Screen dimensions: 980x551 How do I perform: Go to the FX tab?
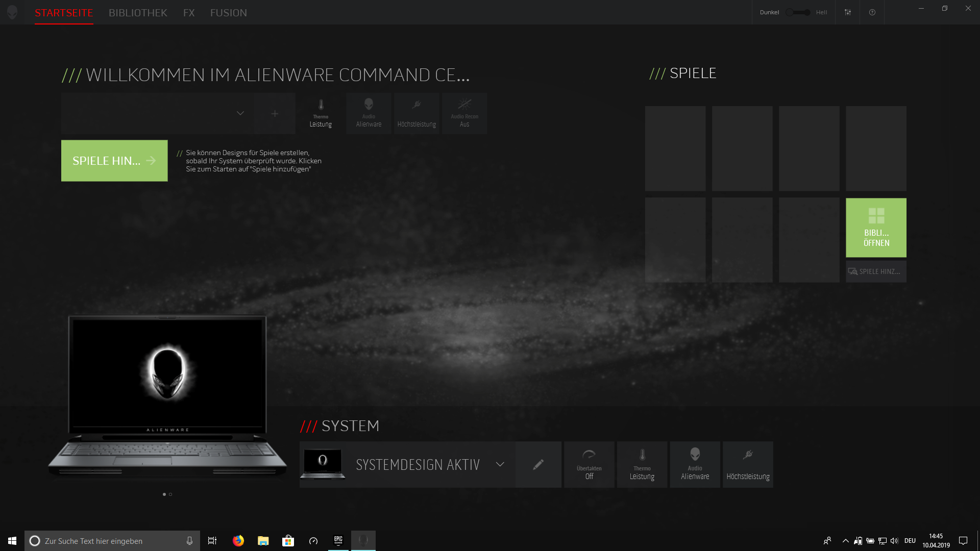[189, 13]
